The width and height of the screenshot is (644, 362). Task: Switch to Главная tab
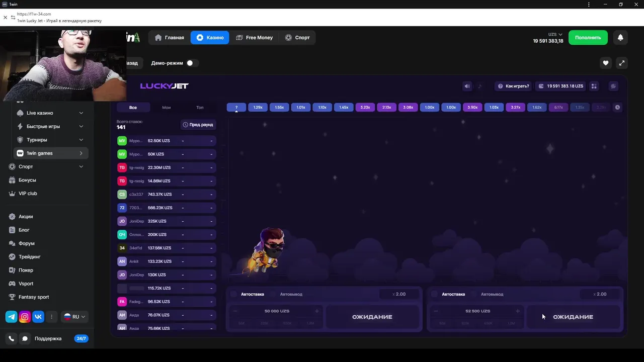170,38
